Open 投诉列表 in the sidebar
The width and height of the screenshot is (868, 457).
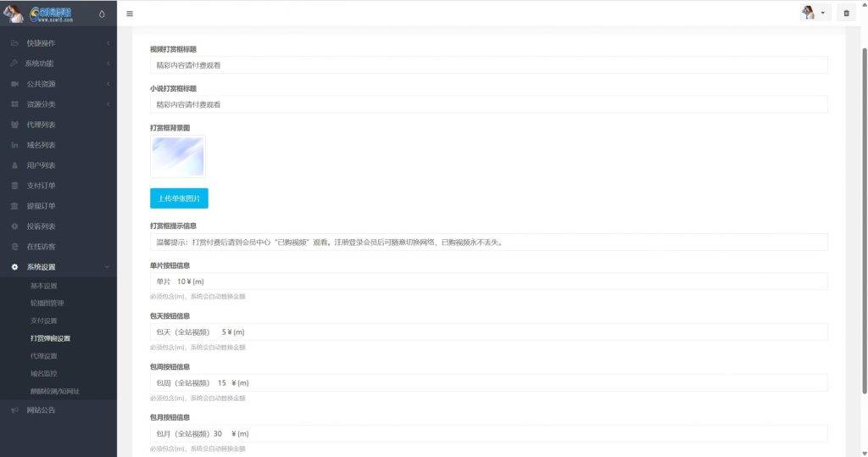41,226
